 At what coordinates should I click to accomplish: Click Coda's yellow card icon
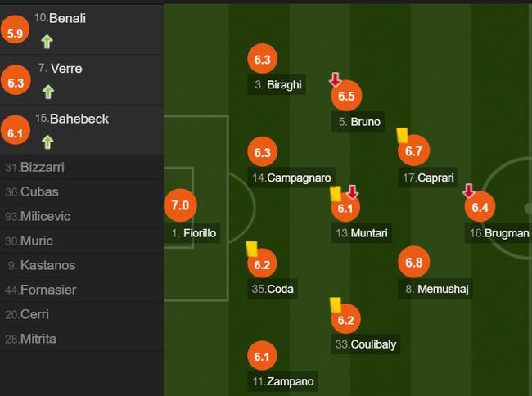coord(252,249)
